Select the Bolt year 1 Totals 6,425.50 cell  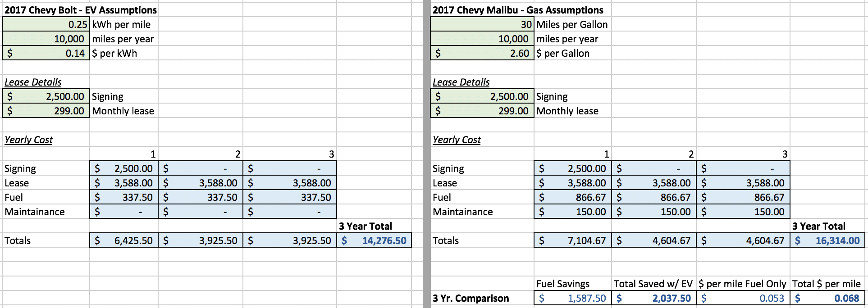tap(124, 240)
